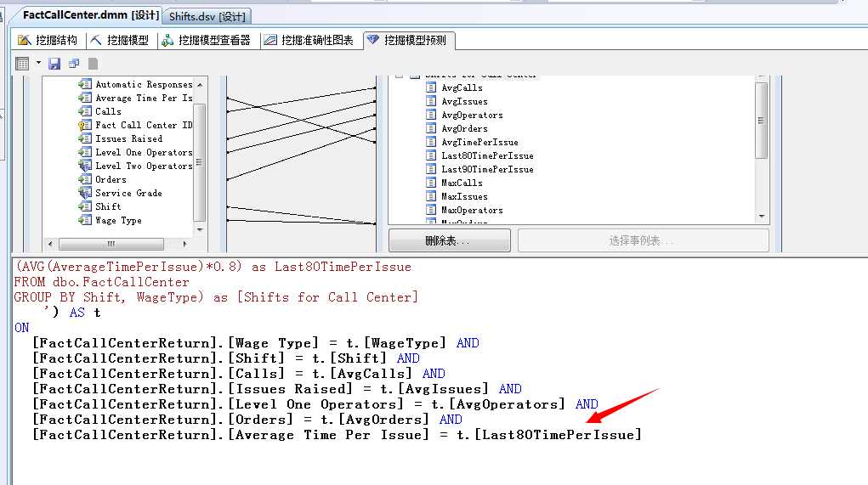Click the 'FROM dbo.FactCallCenter' query line
The image size is (868, 485).
coord(102,282)
